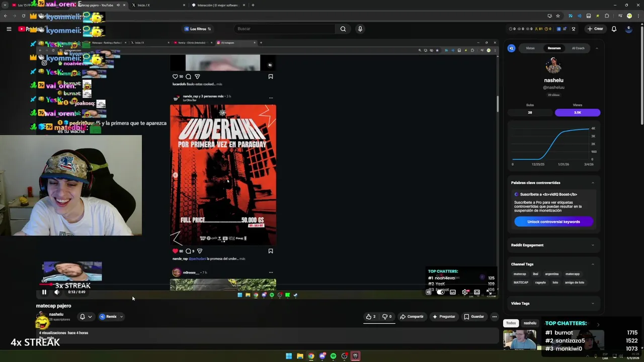This screenshot has width=644, height=362.
Task: Open player settings gear
Action: 465,292
